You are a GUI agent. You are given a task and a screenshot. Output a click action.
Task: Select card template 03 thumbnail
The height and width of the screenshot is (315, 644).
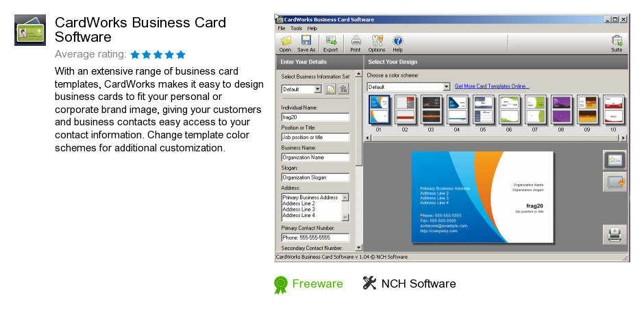431,110
